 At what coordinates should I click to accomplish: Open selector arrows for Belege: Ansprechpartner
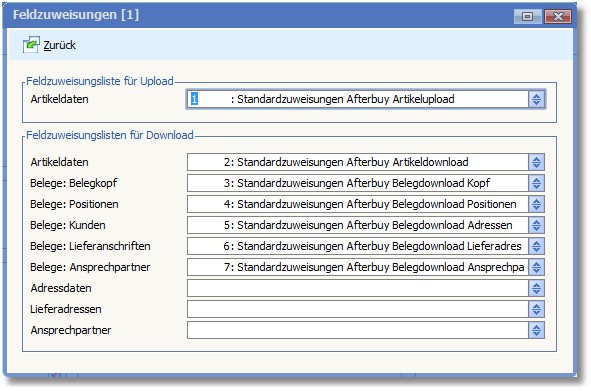click(536, 267)
